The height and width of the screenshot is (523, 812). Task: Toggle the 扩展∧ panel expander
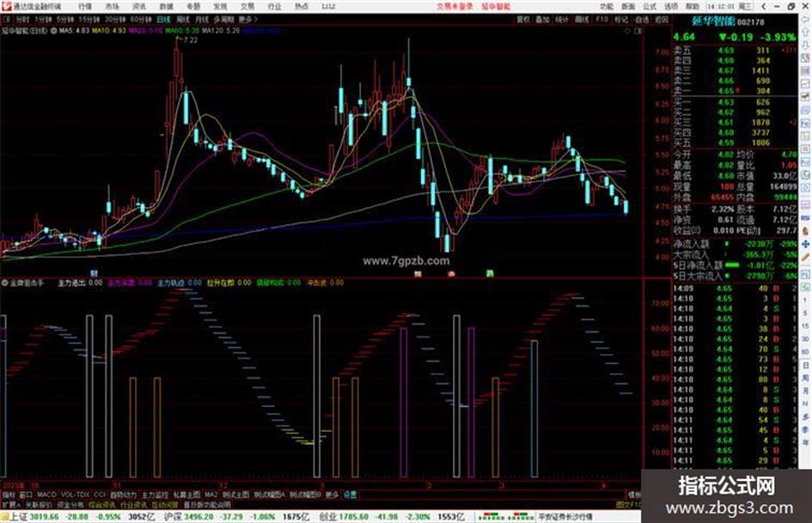tap(10, 505)
